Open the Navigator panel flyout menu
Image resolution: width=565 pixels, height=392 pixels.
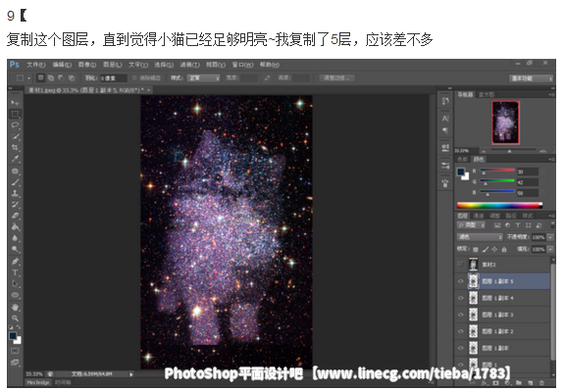pyautogui.click(x=551, y=94)
